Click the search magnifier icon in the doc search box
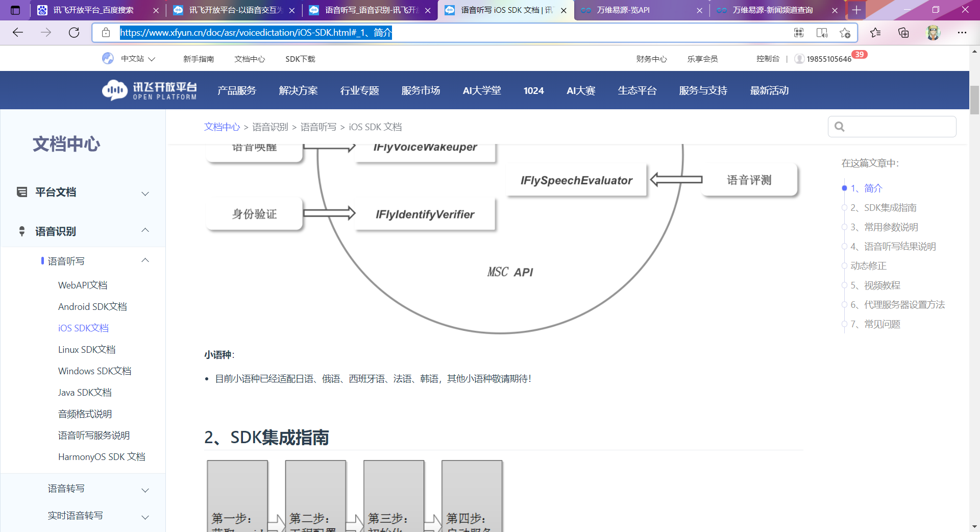The width and height of the screenshot is (980, 532). (x=840, y=127)
